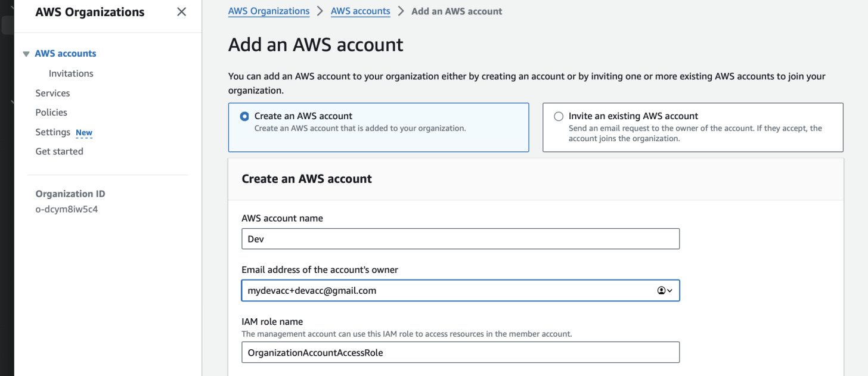The width and height of the screenshot is (868, 376).
Task: Navigate to the AWS Organizations breadcrumb link
Action: [269, 11]
